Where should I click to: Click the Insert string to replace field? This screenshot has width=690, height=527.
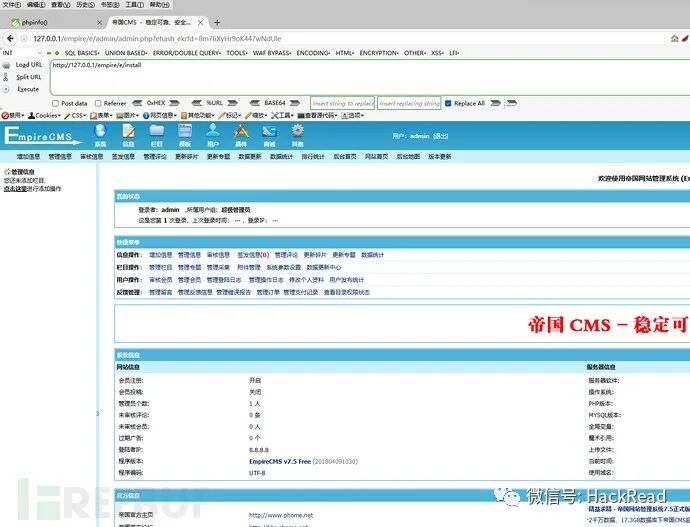(342, 103)
